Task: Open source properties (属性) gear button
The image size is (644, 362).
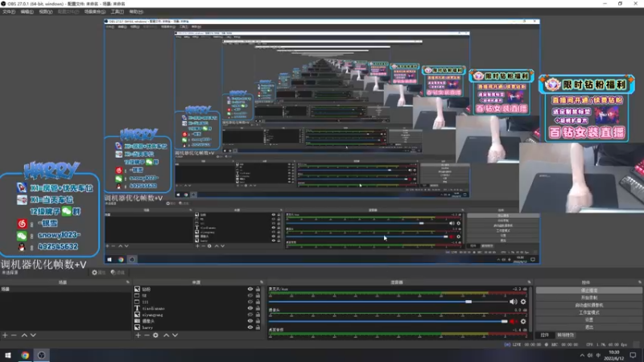Action: [99, 273]
